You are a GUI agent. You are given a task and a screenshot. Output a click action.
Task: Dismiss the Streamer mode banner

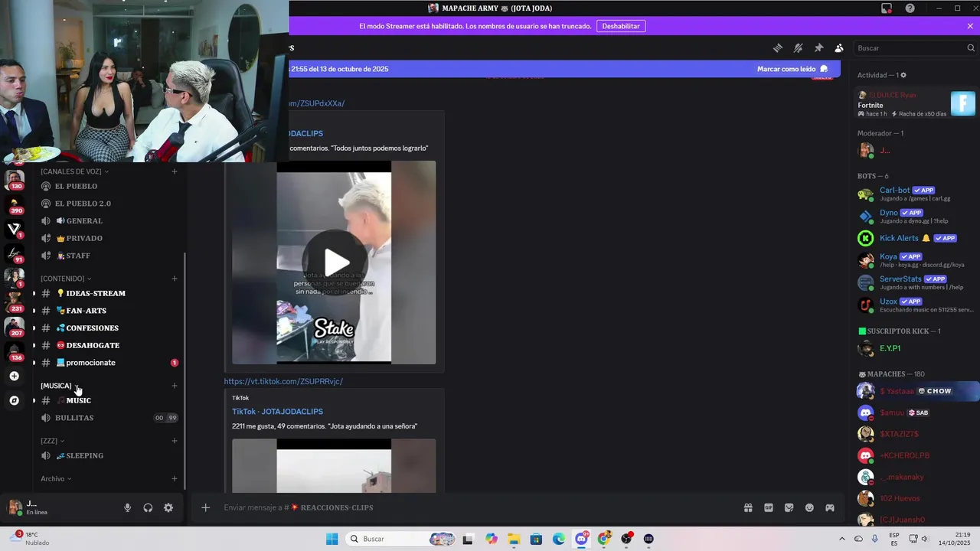[970, 26]
